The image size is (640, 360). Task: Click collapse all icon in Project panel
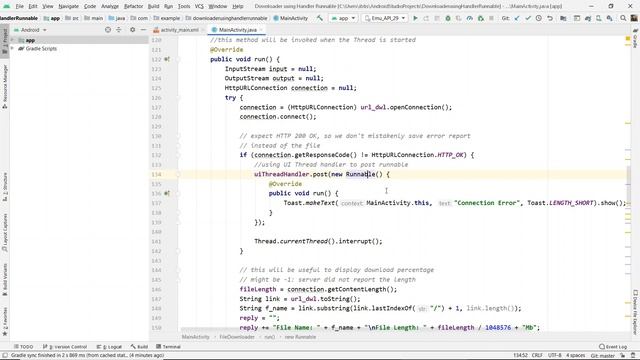click(x=119, y=30)
